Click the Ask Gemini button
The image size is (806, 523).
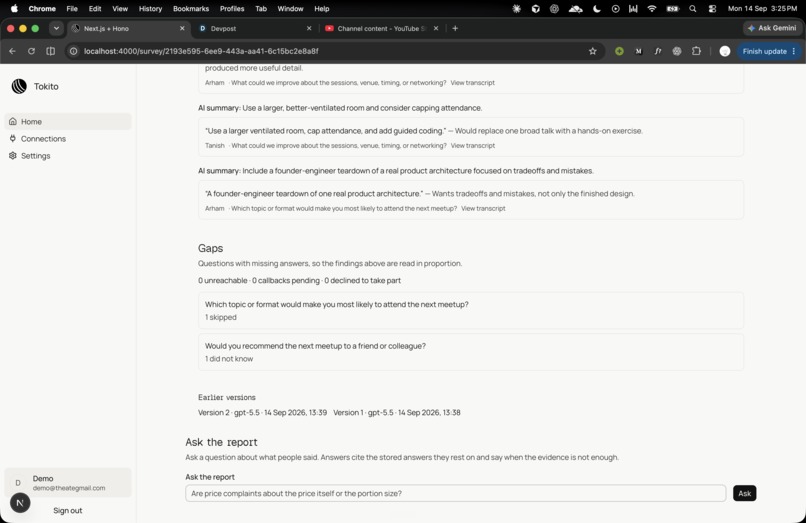tap(772, 28)
